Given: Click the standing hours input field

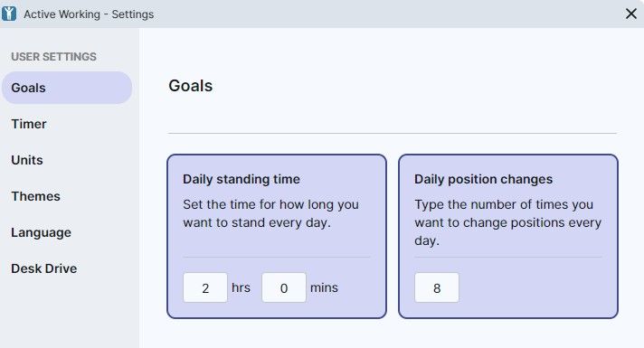Looking at the screenshot, I should 205,287.
